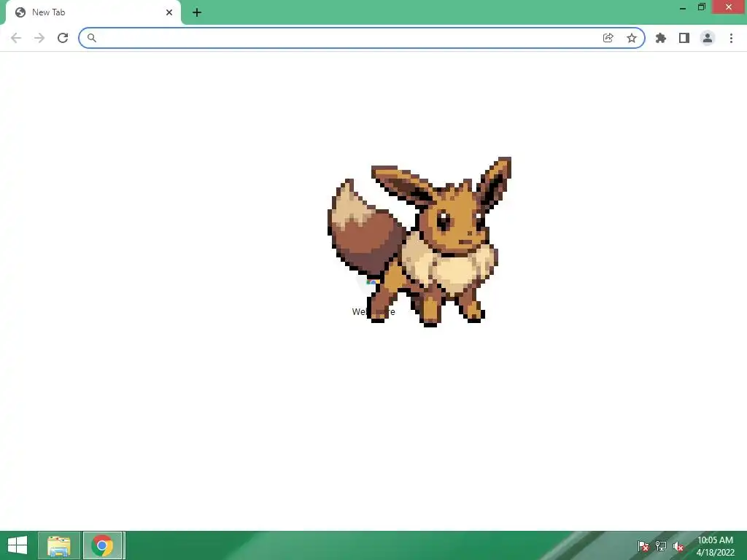Select the New Tab tab
The width and height of the screenshot is (747, 560).
(93, 12)
